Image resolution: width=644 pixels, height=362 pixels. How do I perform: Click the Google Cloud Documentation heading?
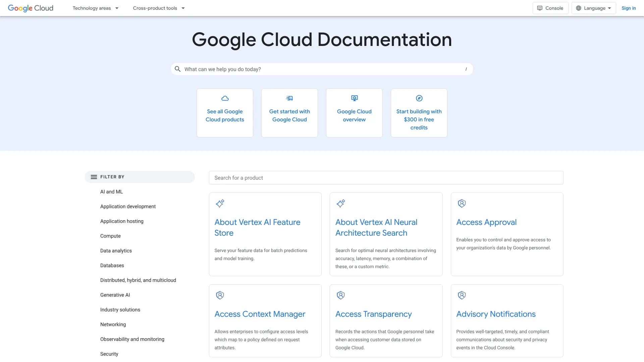(x=322, y=40)
